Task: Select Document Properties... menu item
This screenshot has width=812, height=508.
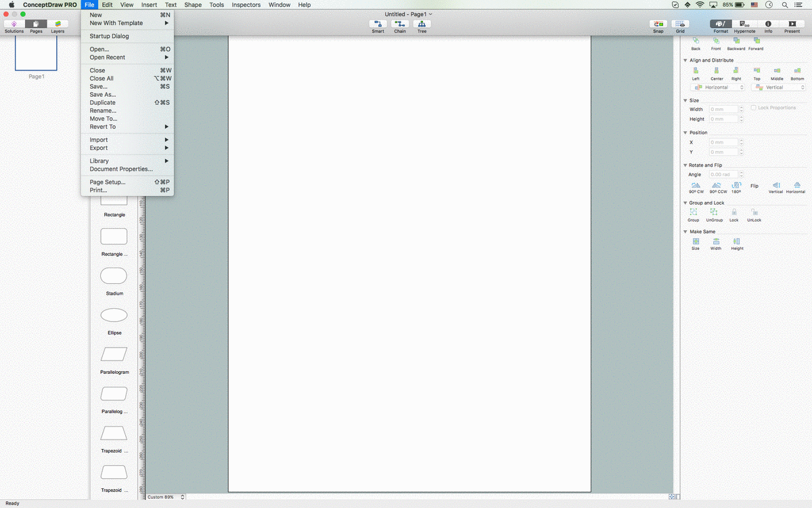Action: tap(127, 169)
